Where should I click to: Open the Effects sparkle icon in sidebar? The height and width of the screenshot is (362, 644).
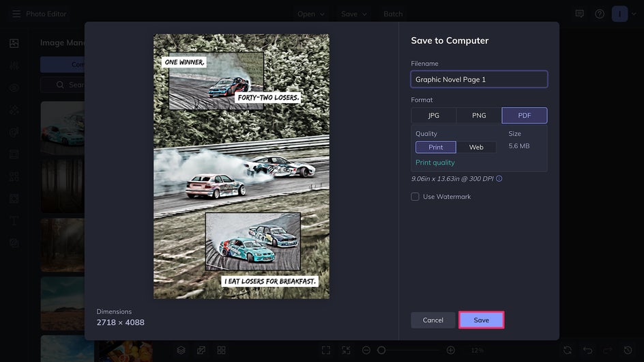(14, 110)
